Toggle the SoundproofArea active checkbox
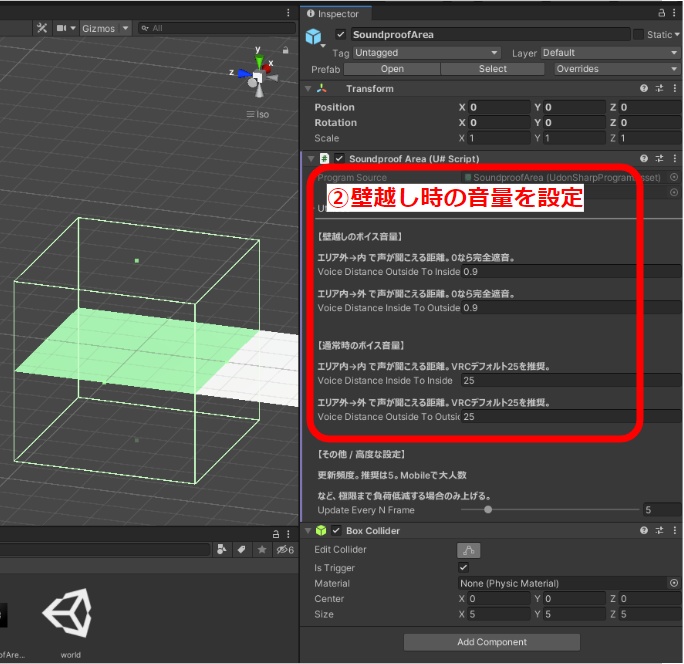Image resolution: width=684 pixels, height=664 pixels. pos(340,34)
